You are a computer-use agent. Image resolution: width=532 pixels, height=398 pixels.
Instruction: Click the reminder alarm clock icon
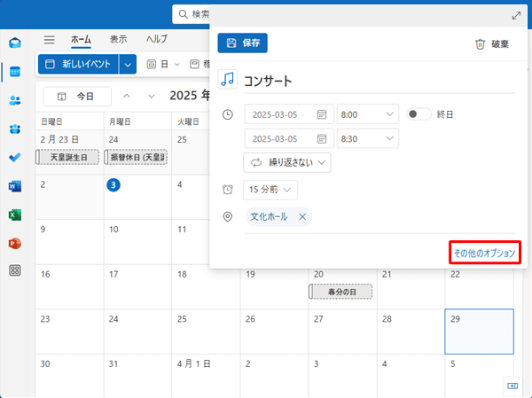pos(228,190)
